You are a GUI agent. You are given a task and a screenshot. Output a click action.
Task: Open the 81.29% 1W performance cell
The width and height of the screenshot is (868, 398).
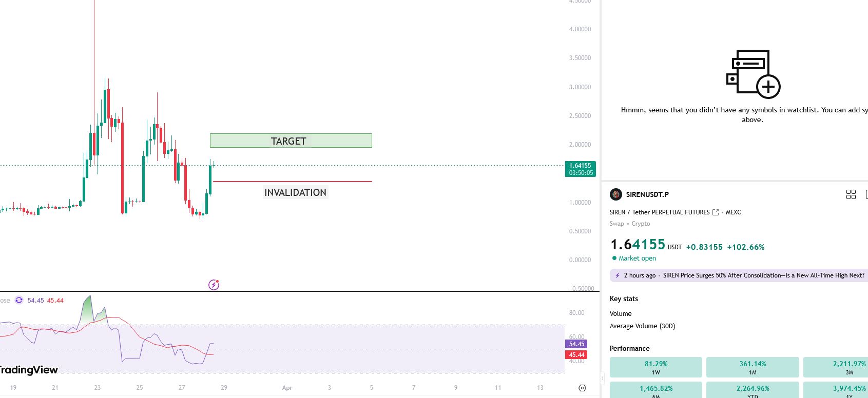(656, 367)
